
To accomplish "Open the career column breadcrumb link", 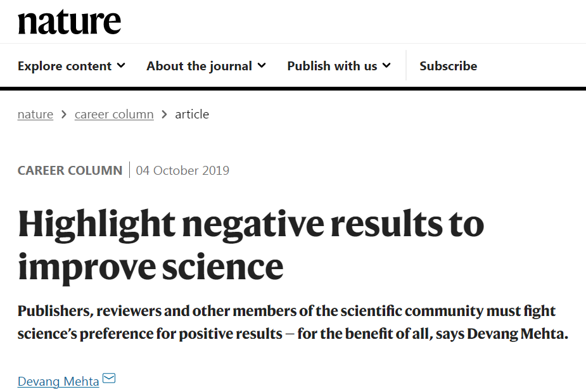I will click(x=114, y=115).
